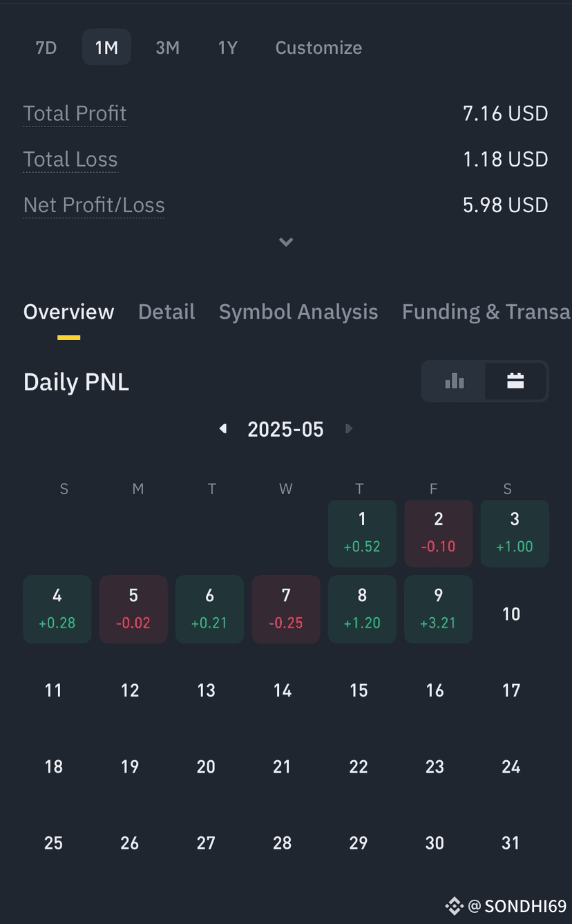The image size is (572, 924).
Task: Show the Total Profit definition
Action: pos(75,113)
